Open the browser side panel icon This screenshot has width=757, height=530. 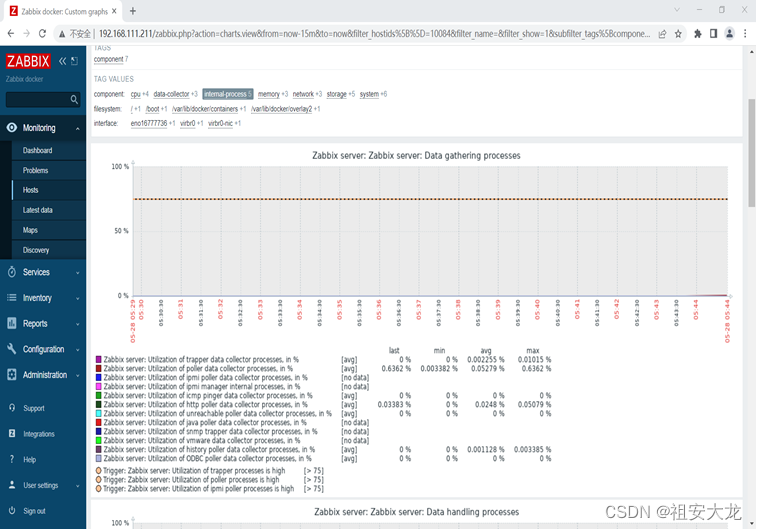point(713,33)
